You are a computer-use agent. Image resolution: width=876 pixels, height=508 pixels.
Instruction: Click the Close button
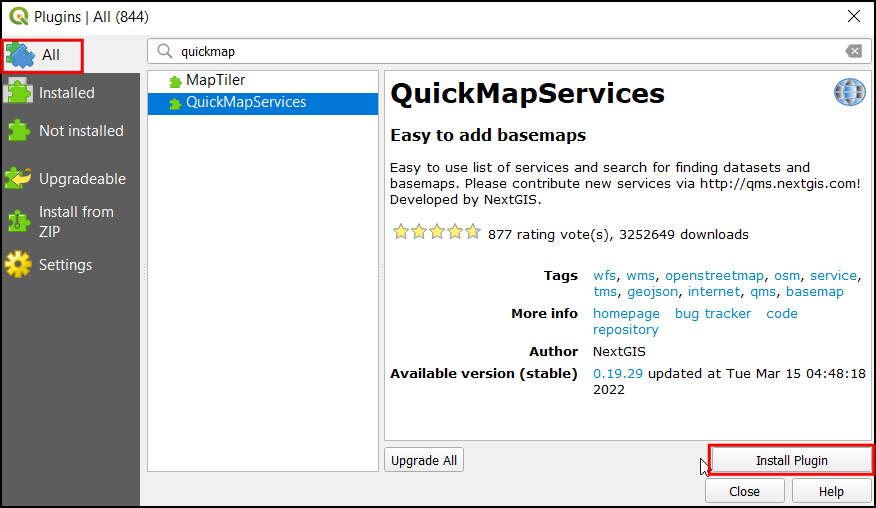coord(744,491)
